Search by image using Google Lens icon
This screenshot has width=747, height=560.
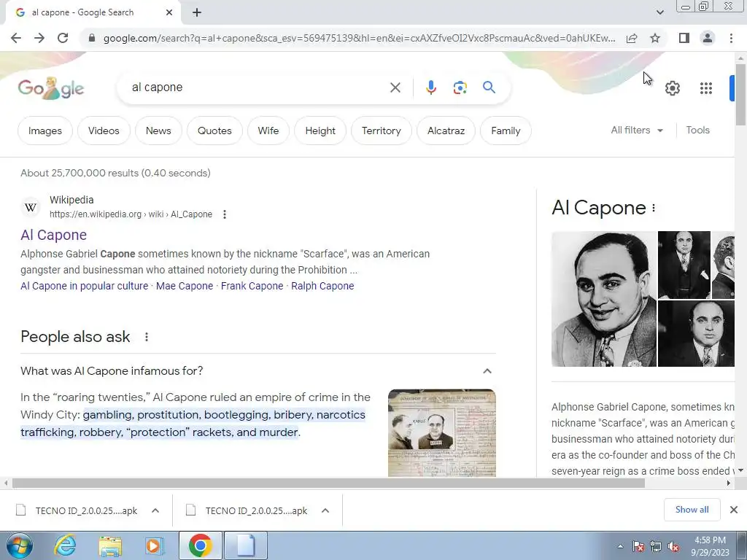pyautogui.click(x=460, y=87)
